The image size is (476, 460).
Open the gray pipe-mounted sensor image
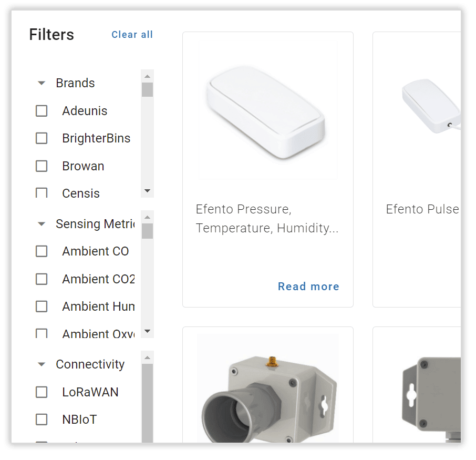coord(268,389)
